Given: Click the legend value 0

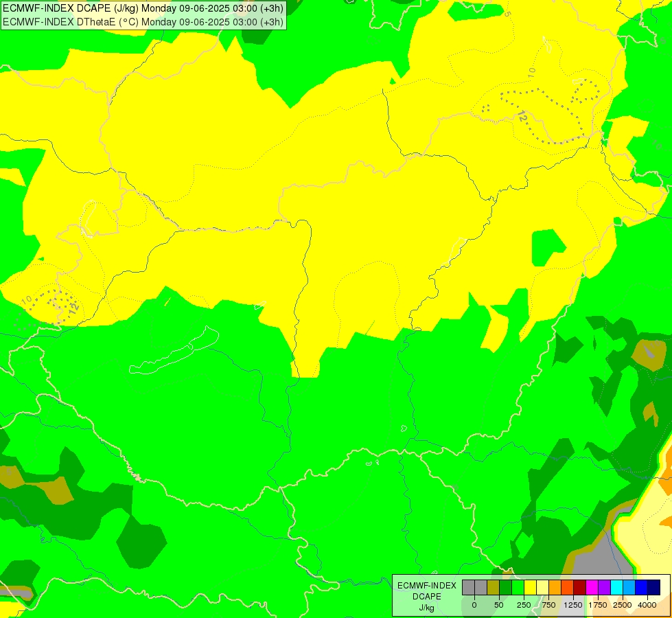Looking at the screenshot, I should tap(474, 605).
